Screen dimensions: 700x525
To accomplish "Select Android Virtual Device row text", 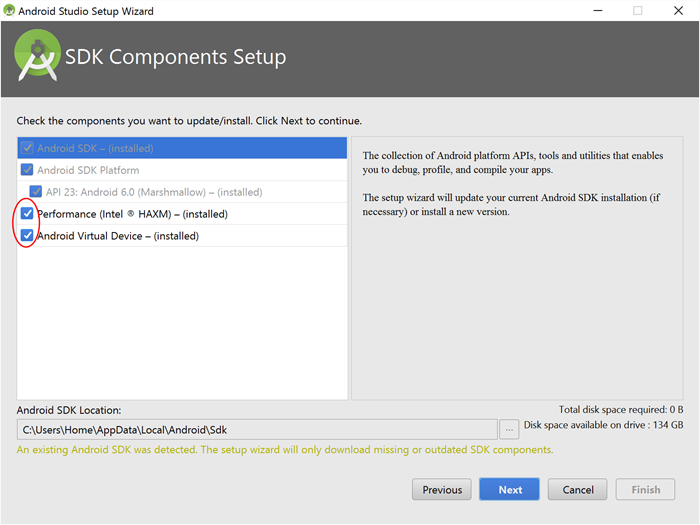I will tap(118, 236).
